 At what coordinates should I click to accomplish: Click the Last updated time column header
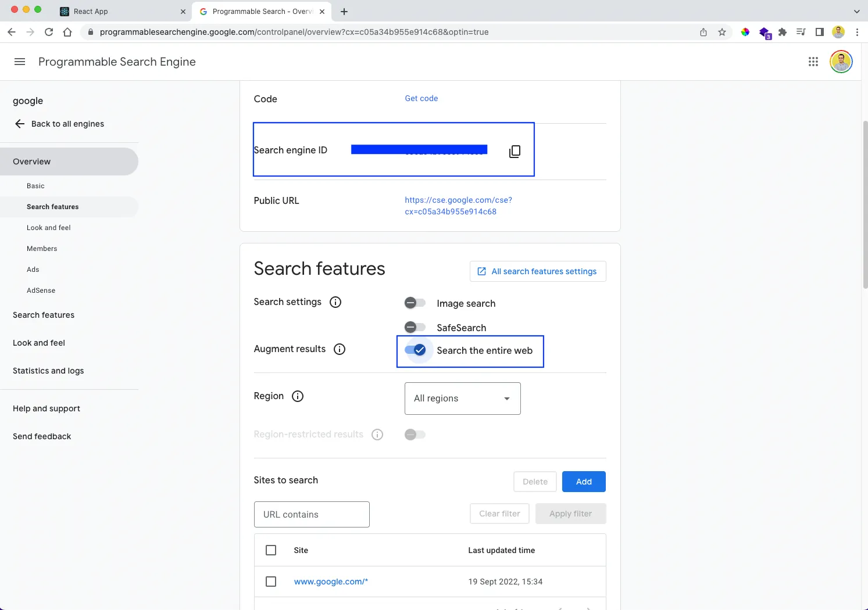pos(502,550)
